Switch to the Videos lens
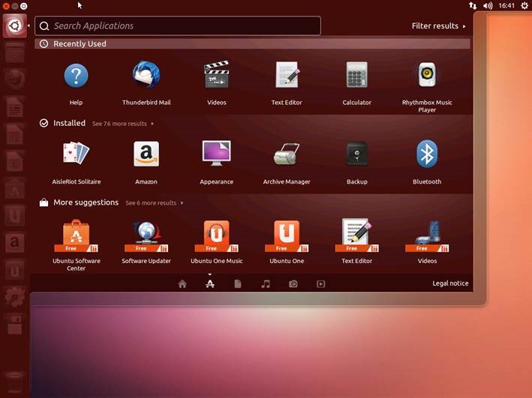The height and width of the screenshot is (398, 532). pyautogui.click(x=321, y=284)
